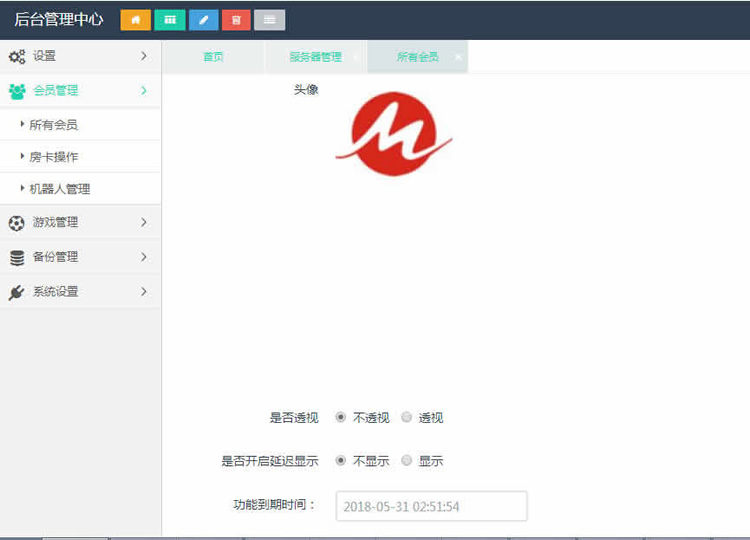Click the 功能到期时间 date input field
Image resolution: width=750 pixels, height=540 pixels.
[x=431, y=507]
